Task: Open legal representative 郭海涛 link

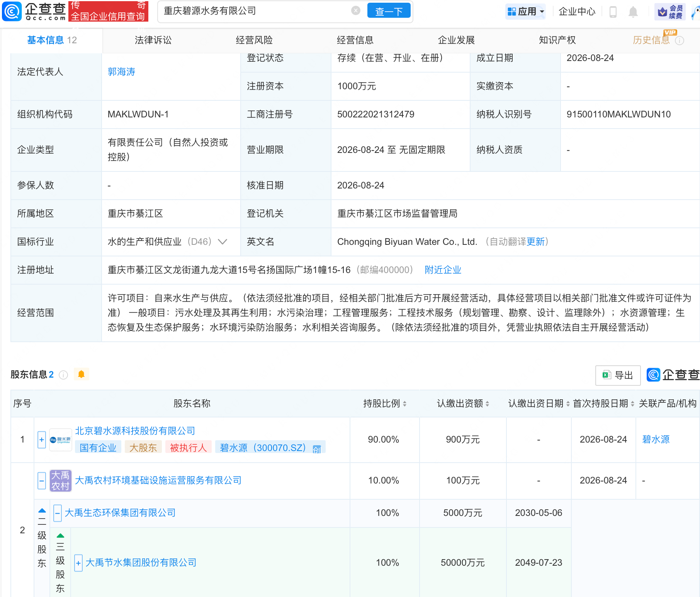Action: coord(121,72)
